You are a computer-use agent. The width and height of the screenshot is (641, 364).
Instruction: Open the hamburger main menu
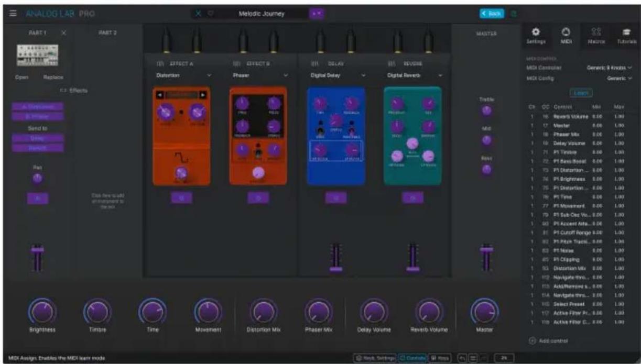pyautogui.click(x=13, y=14)
